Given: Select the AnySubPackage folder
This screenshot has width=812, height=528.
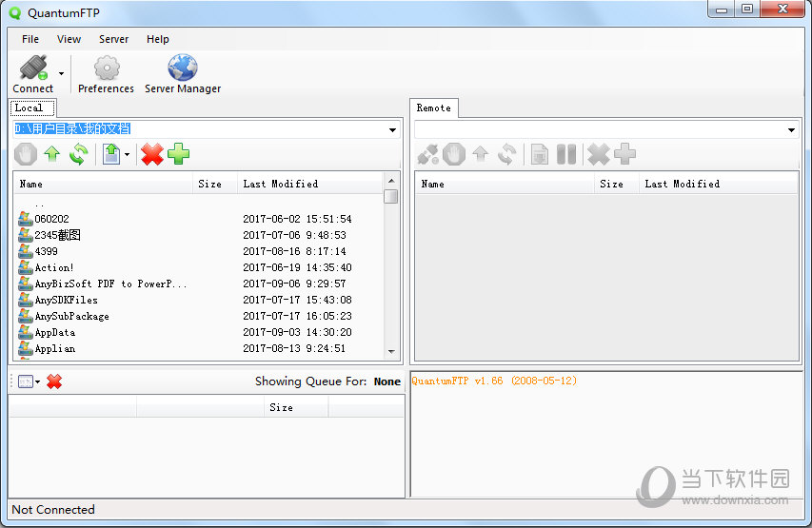Looking at the screenshot, I should click(x=71, y=316).
